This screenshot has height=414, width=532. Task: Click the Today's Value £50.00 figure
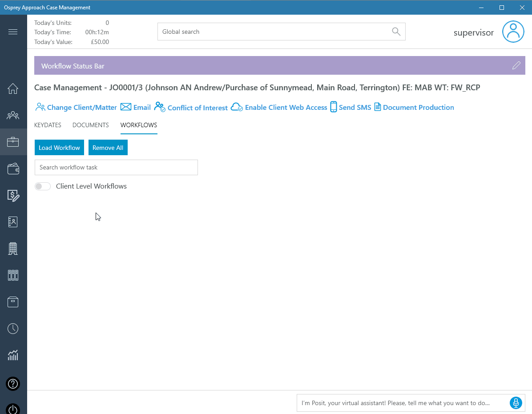100,42
